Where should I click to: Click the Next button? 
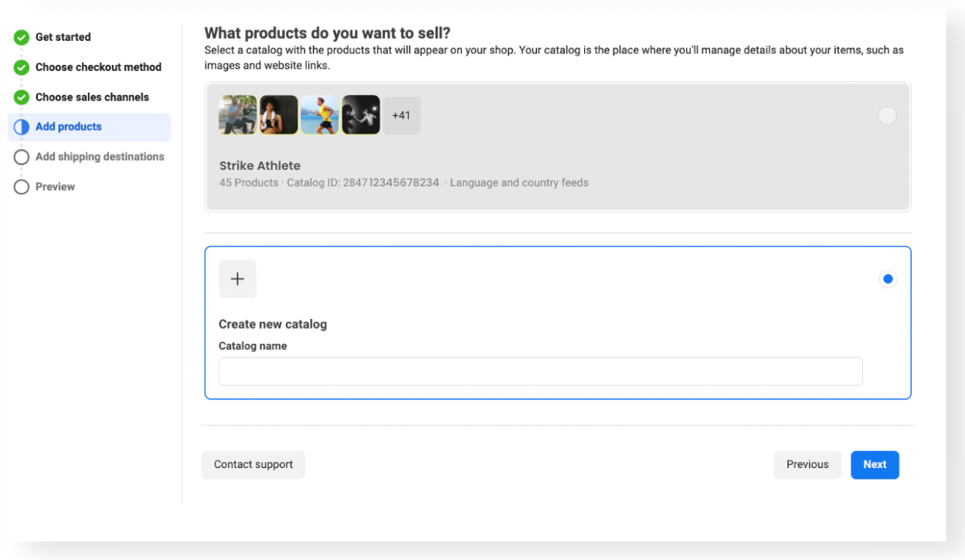(875, 465)
